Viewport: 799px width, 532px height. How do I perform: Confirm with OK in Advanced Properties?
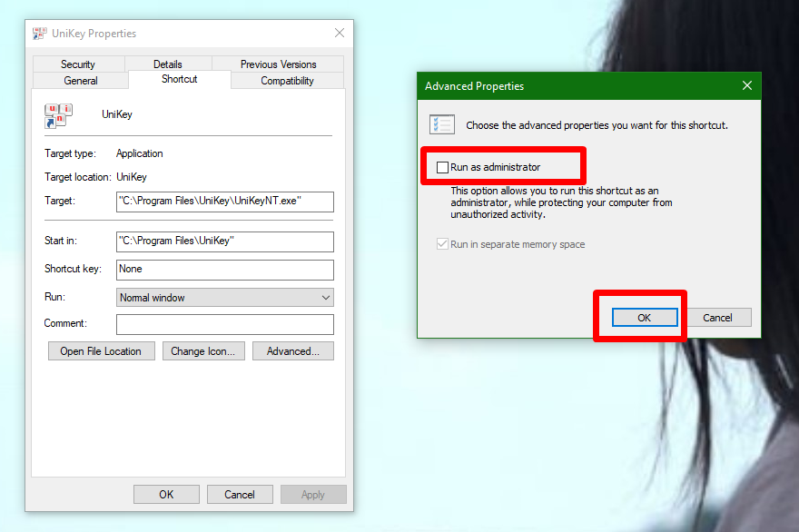click(645, 318)
